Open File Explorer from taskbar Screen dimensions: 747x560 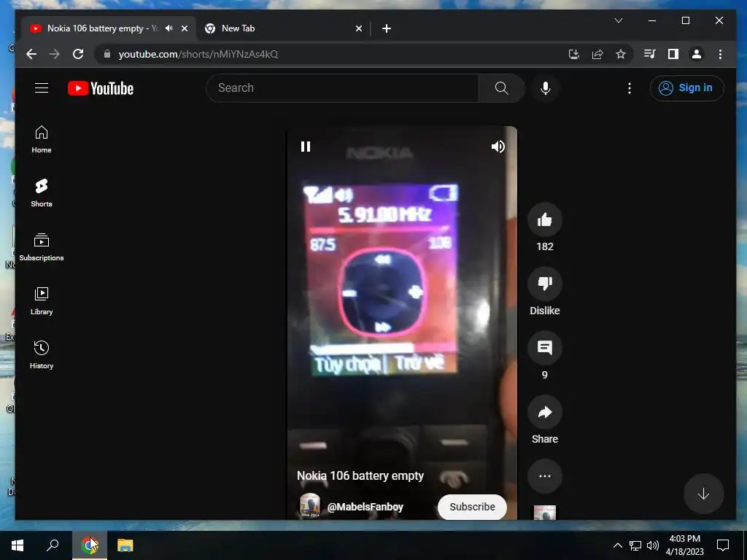[x=125, y=545]
